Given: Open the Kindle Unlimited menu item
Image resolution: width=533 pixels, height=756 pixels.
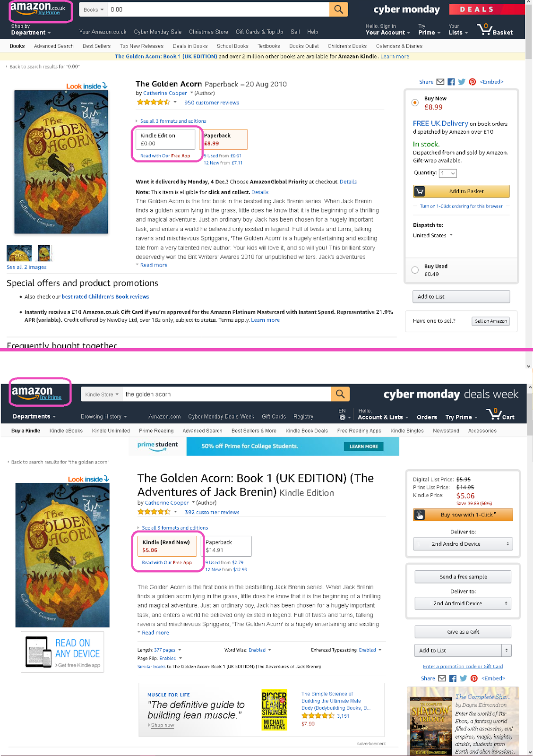Looking at the screenshot, I should [x=111, y=431].
